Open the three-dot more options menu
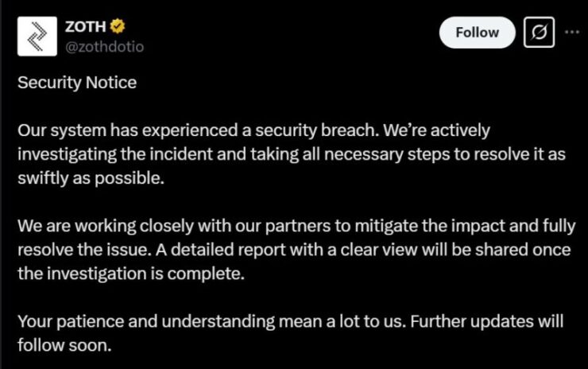 [x=572, y=33]
